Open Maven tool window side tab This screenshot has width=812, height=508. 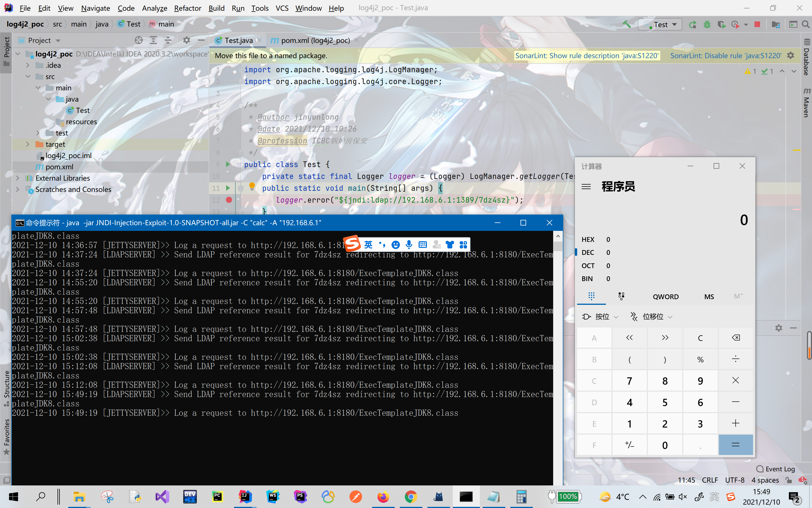coord(806,102)
